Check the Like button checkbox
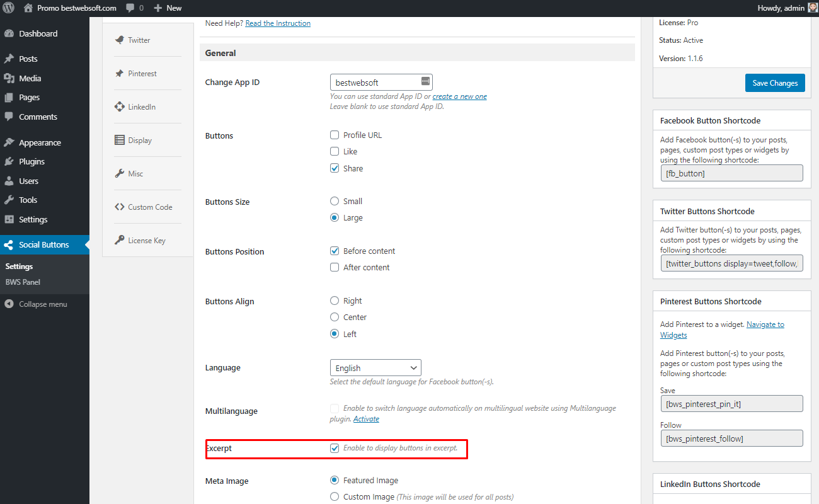 335,151
